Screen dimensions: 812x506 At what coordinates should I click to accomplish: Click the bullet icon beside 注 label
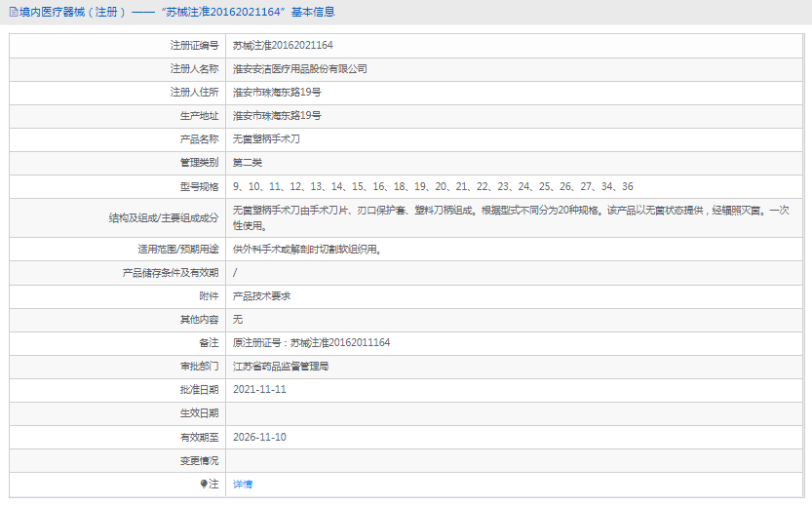pos(204,484)
